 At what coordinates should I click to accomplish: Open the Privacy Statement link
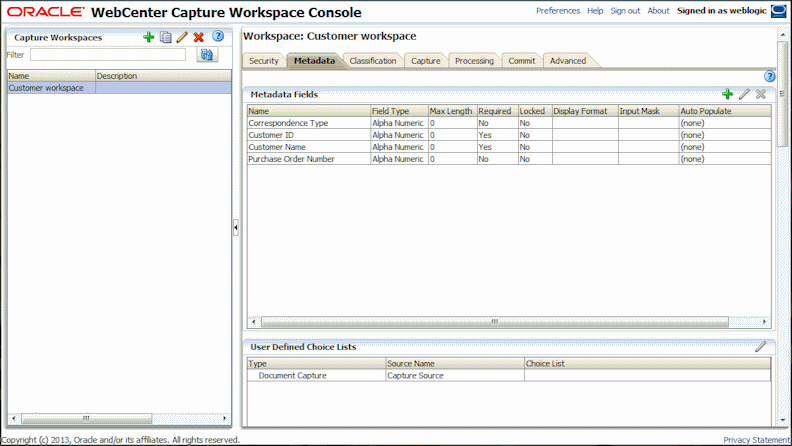(x=756, y=440)
